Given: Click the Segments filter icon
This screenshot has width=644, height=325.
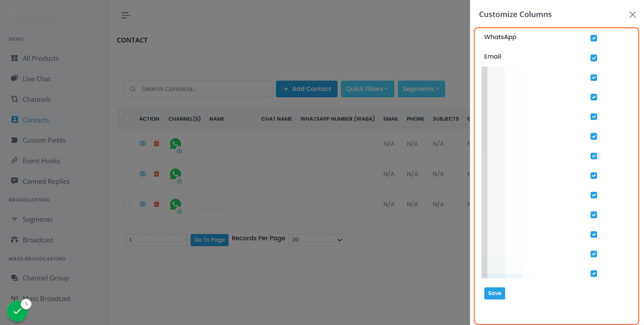Looking at the screenshot, I should click(x=14, y=219).
